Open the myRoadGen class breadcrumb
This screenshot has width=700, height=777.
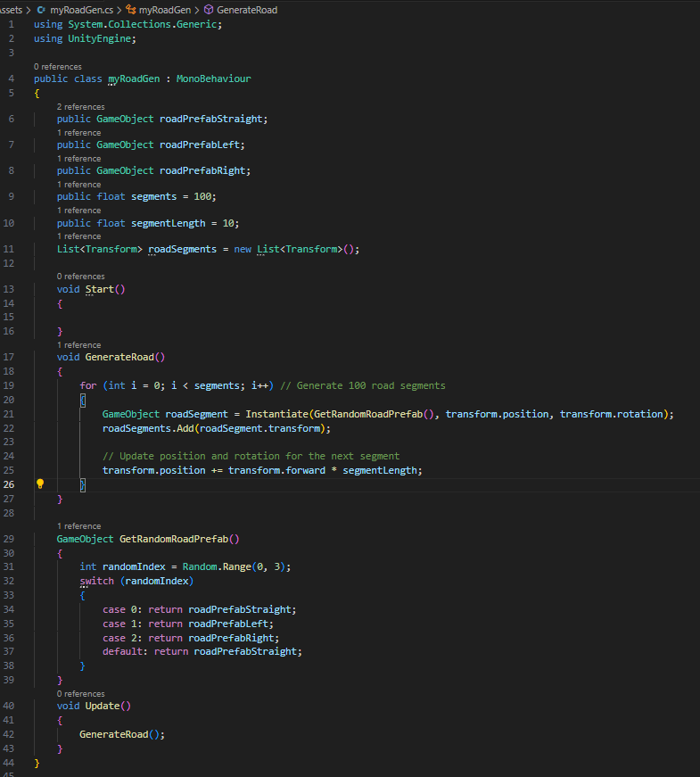click(x=165, y=10)
